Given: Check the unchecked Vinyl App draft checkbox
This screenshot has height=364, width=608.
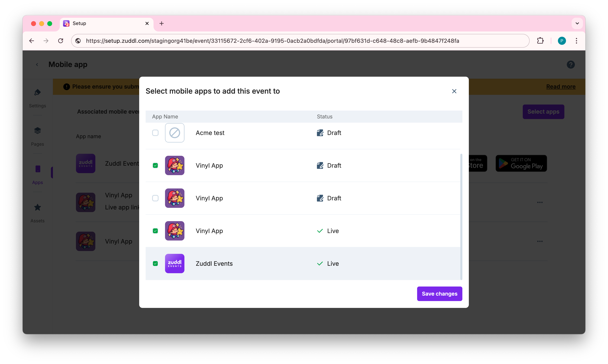Looking at the screenshot, I should pos(155,198).
